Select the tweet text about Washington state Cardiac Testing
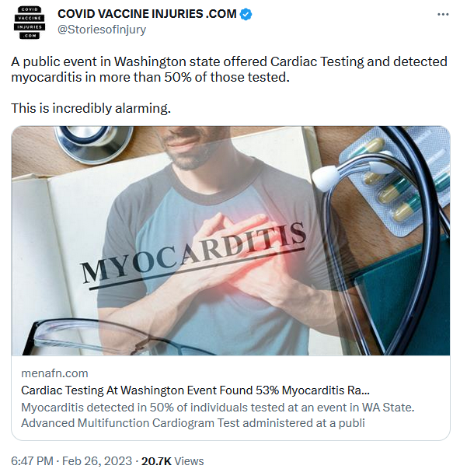This screenshot has height=476, width=460. point(229,69)
